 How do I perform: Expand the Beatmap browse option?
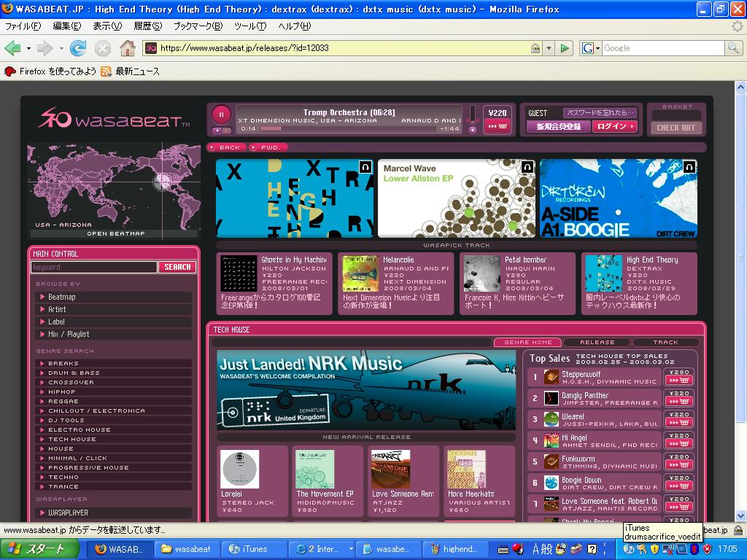click(114, 297)
